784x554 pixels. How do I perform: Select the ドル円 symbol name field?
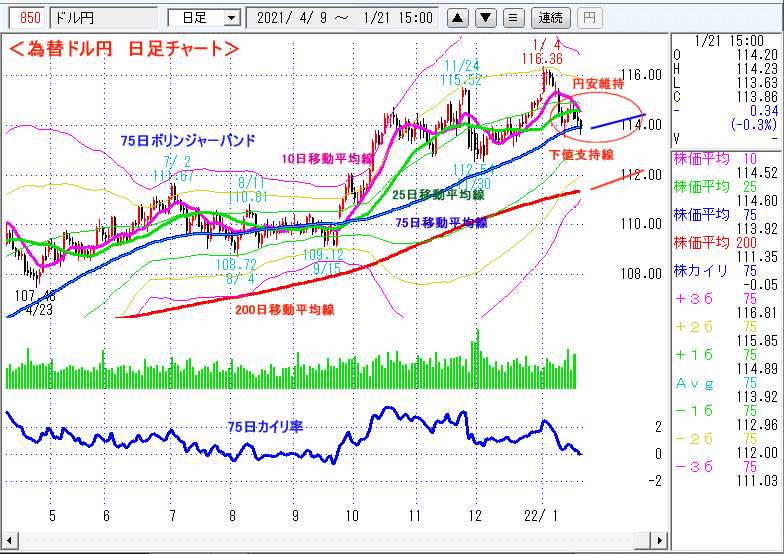pos(102,18)
